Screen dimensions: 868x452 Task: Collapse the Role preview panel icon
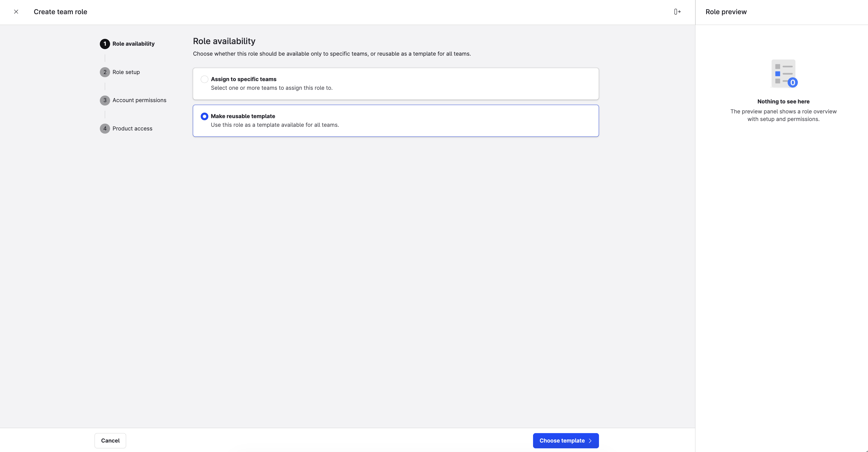point(677,12)
